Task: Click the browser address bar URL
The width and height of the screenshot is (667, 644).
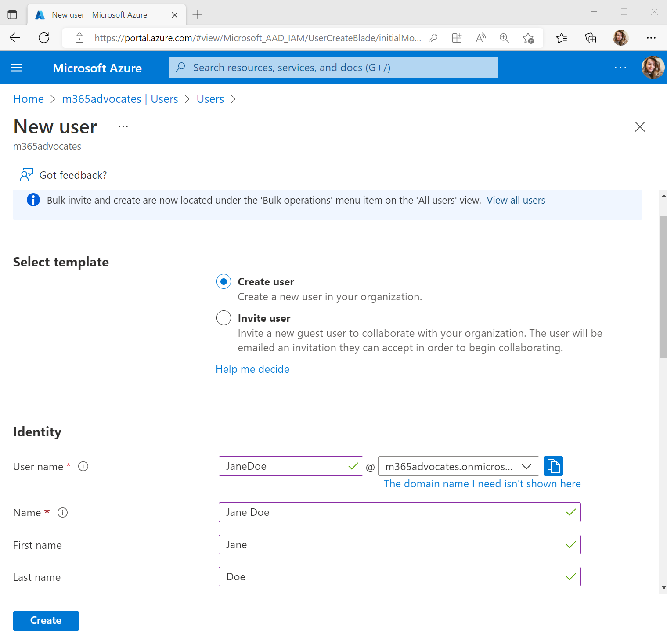Action: [258, 38]
